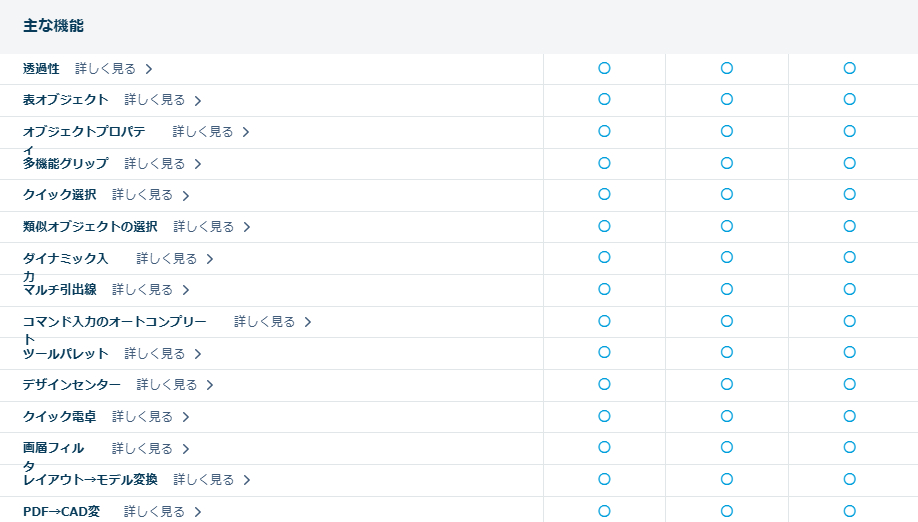Open 詳しく見る link for PDF→CAD変換 row
The width and height of the screenshot is (918, 522).
[154, 511]
